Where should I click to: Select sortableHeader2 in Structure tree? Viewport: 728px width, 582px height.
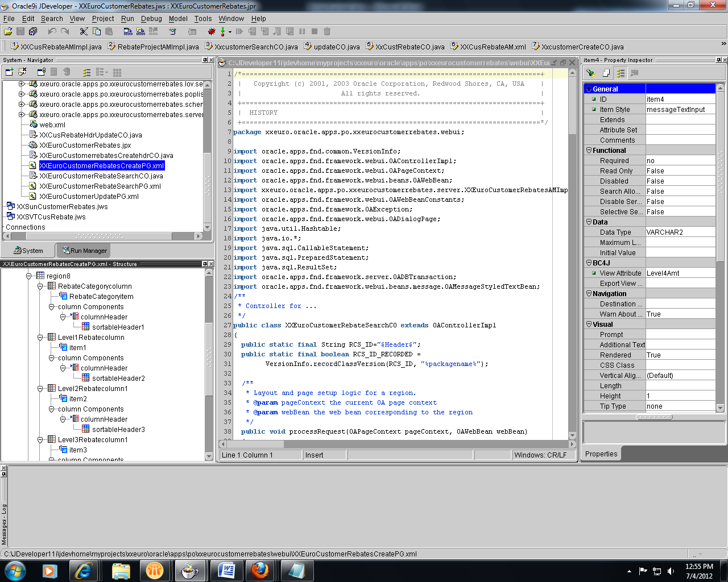[118, 378]
